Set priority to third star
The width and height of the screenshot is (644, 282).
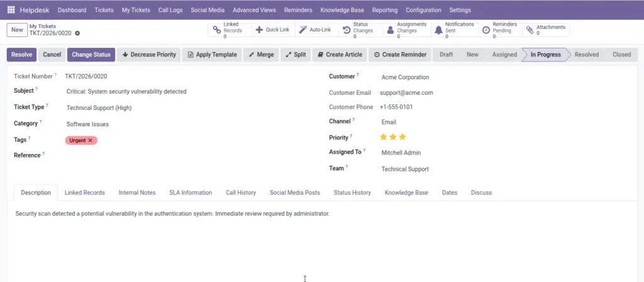point(402,137)
